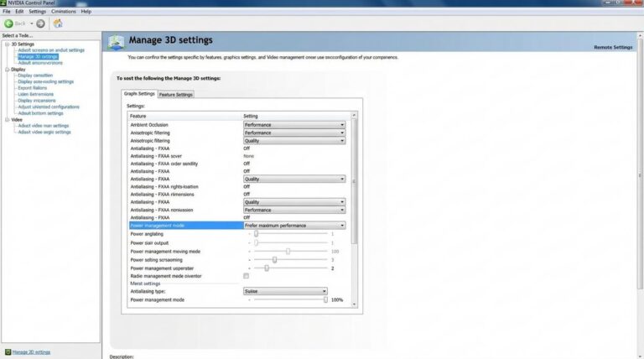644x359 pixels.
Task: Click the gray Forward arrow icon
Action: click(x=40, y=23)
